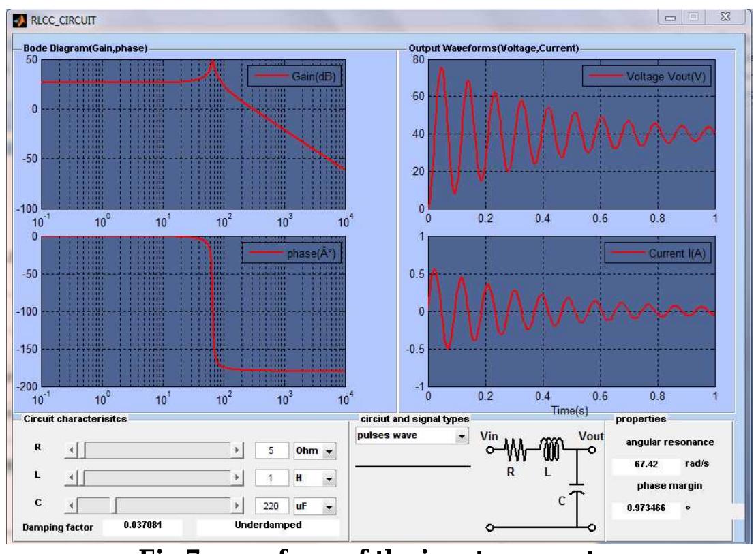Click the C value field showing 220

[271, 506]
